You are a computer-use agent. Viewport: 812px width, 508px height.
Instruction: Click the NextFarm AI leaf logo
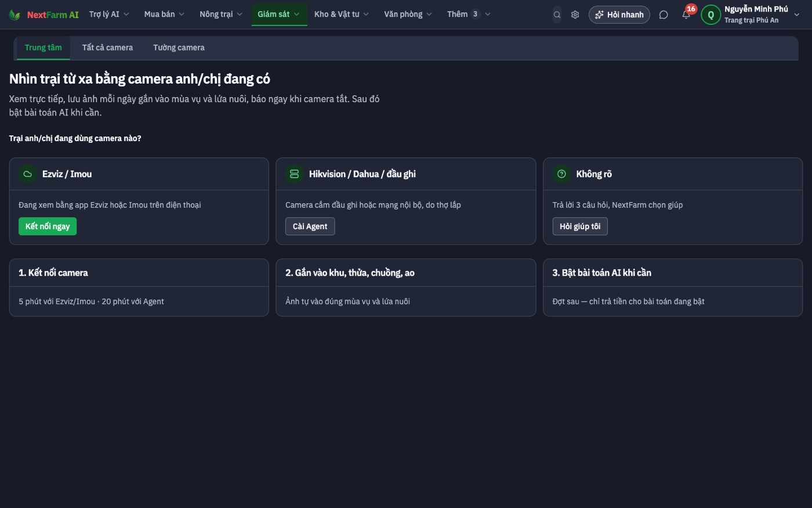tap(14, 15)
